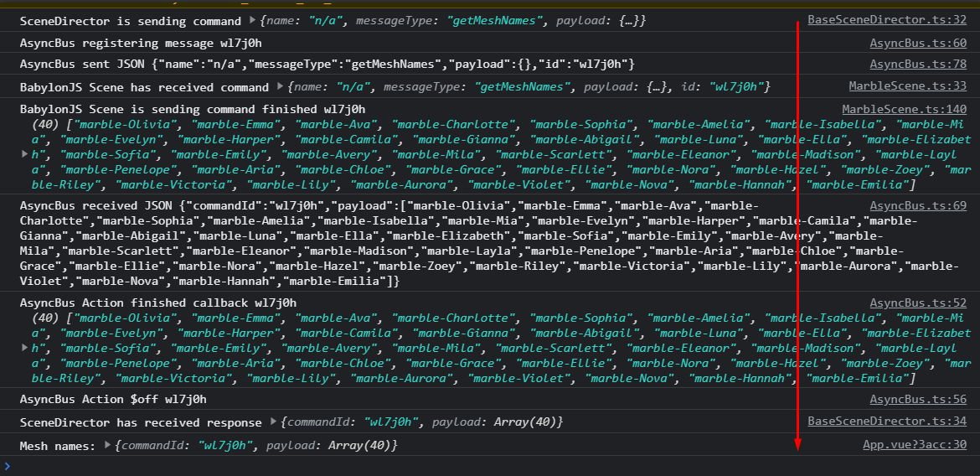The height and width of the screenshot is (476, 980).
Task: Open source link AsyncBus.ts:52
Action: coord(918,303)
